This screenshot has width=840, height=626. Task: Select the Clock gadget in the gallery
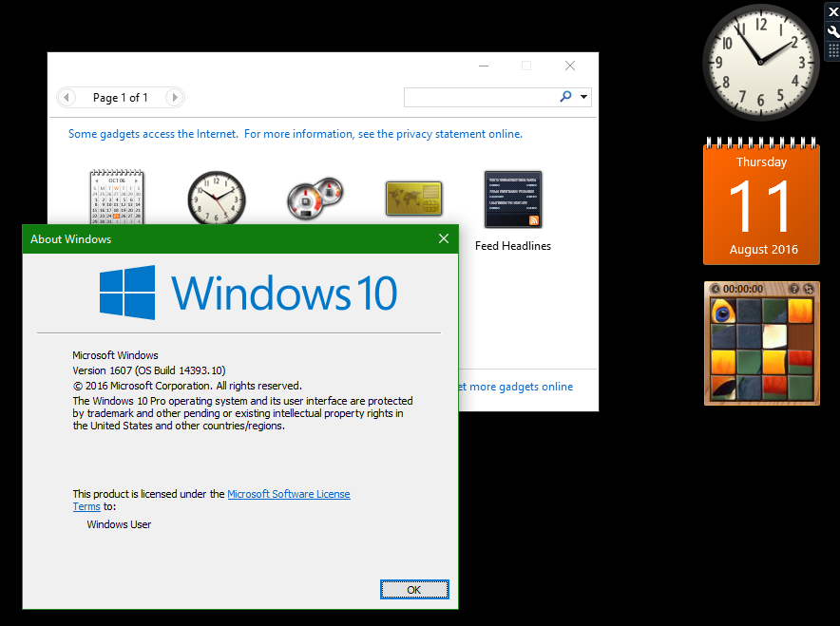217,198
